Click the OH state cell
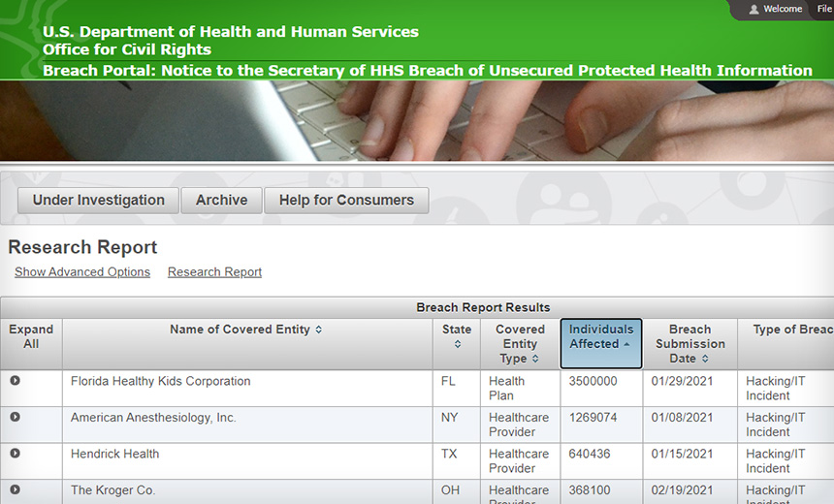This screenshot has width=834, height=504. click(457, 492)
